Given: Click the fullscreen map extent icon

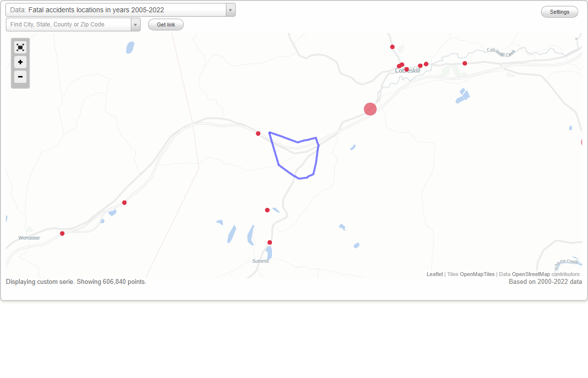Looking at the screenshot, I should click(20, 47).
